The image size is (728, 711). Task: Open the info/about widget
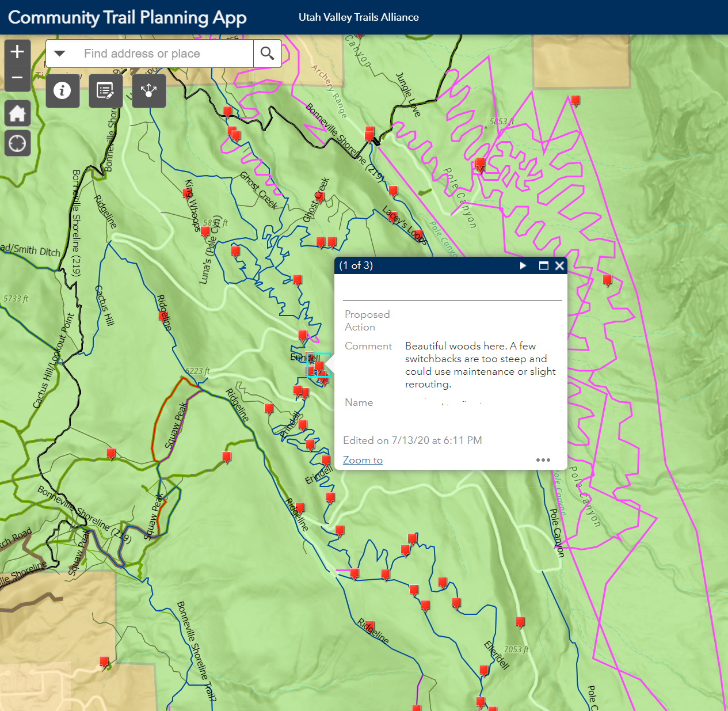tap(62, 90)
